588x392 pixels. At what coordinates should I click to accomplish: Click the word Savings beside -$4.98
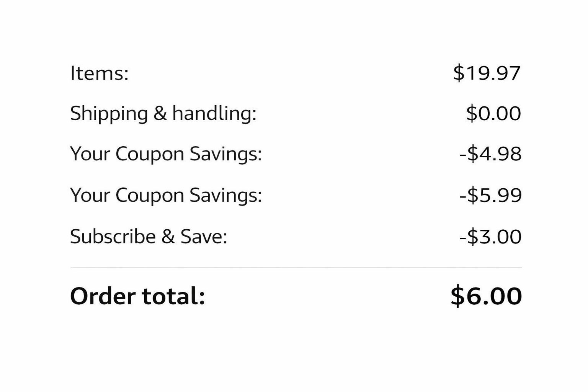pos(225,154)
